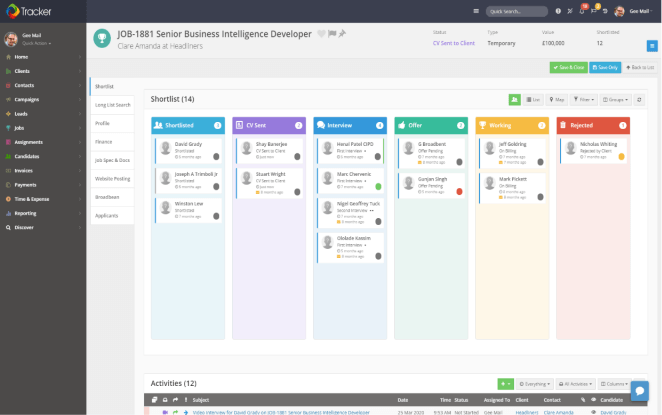Click the heart favorite icon beside job title
Screen dimensions: 662x415
click(x=321, y=33)
